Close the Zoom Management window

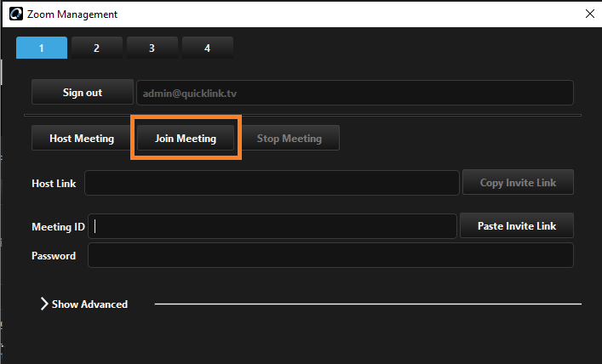tap(589, 14)
